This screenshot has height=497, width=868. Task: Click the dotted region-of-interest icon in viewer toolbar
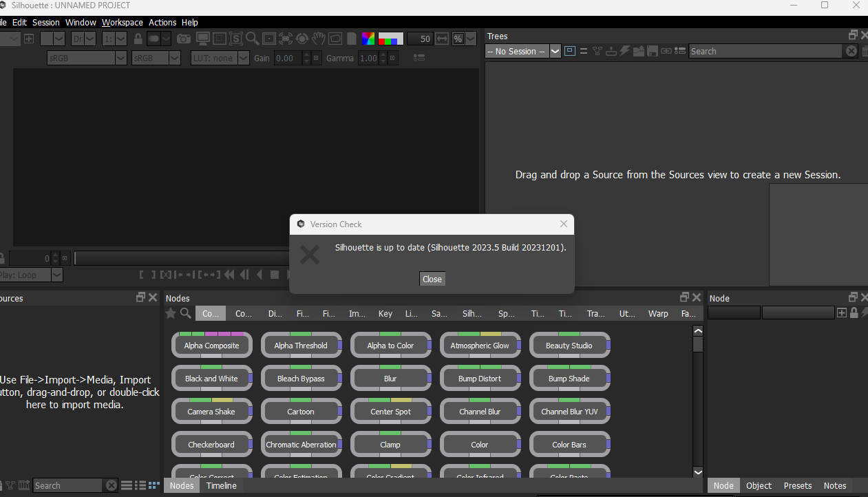pos(220,39)
